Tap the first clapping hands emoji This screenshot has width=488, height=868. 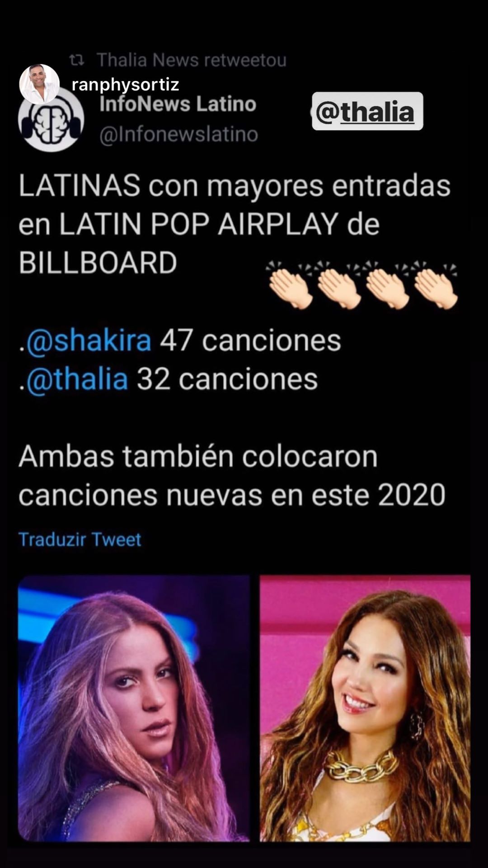[289, 284]
